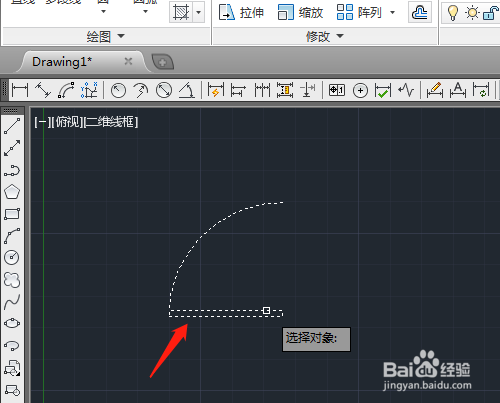Open the Tolerance tool
This screenshot has width=500, height=403.
(337, 90)
